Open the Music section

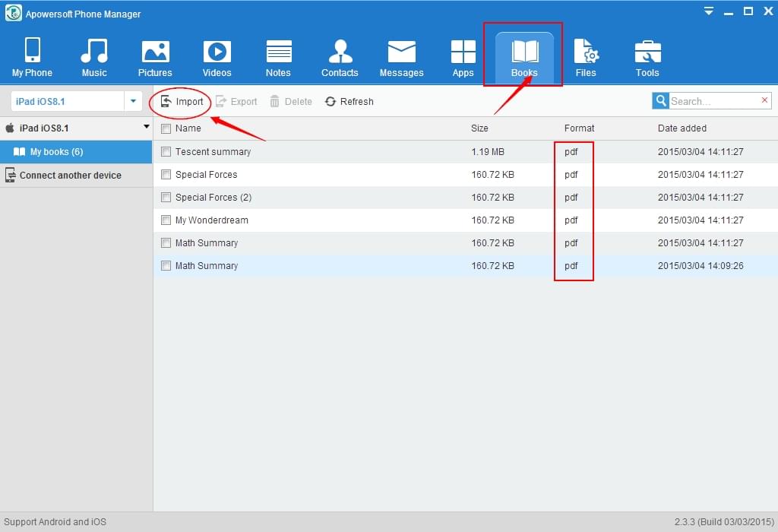[x=94, y=56]
